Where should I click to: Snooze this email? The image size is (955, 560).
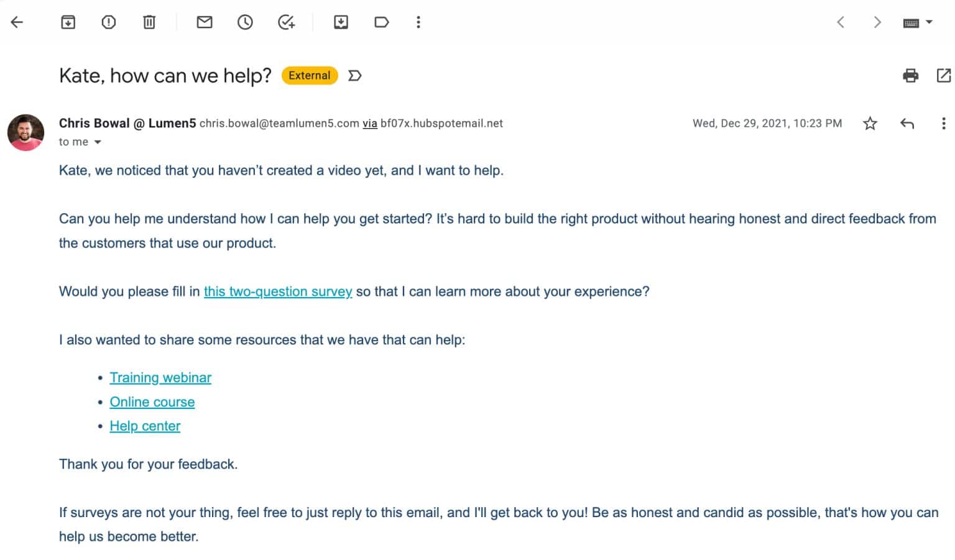(245, 22)
